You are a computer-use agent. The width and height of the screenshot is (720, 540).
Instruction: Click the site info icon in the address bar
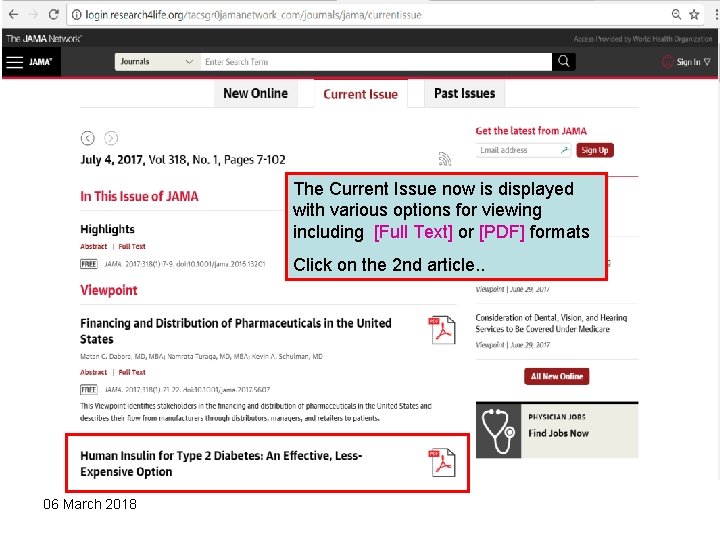click(77, 15)
